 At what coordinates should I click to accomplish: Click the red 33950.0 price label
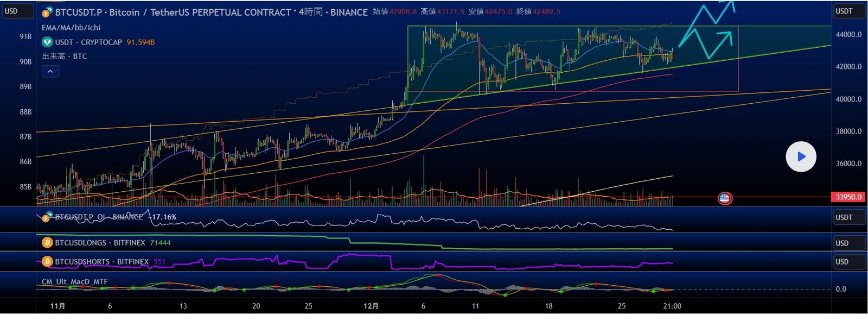(x=848, y=197)
